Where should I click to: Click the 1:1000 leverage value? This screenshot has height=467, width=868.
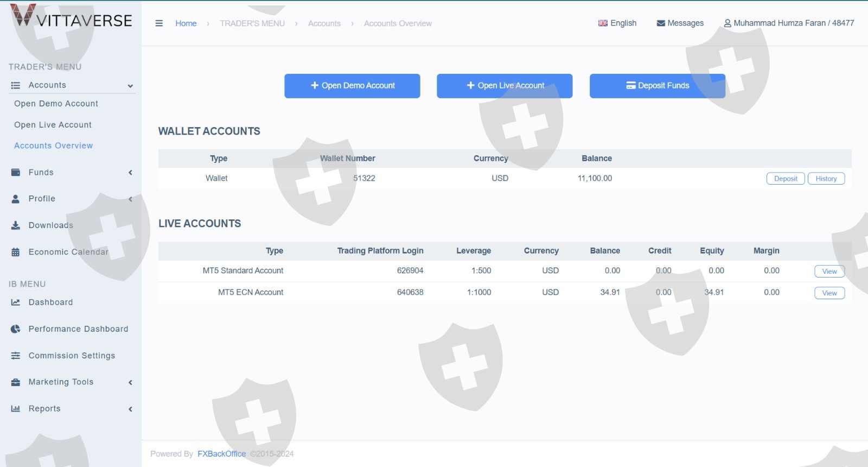point(479,292)
